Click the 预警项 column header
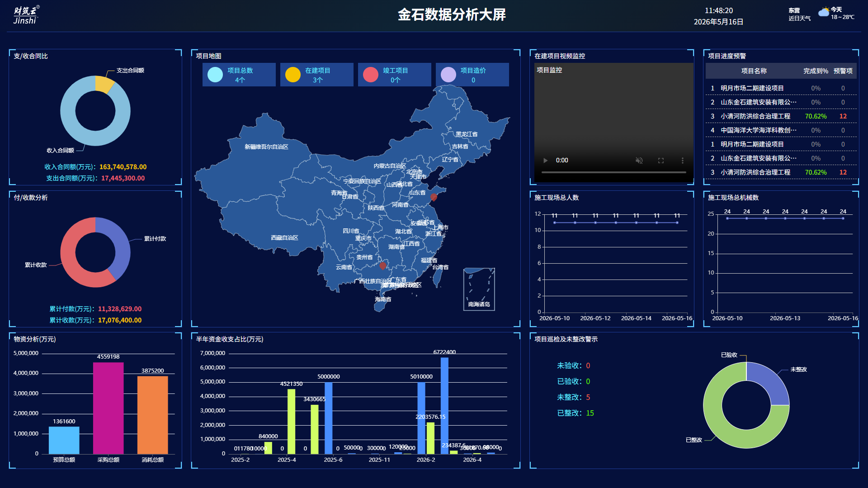The height and width of the screenshot is (488, 868). [843, 71]
